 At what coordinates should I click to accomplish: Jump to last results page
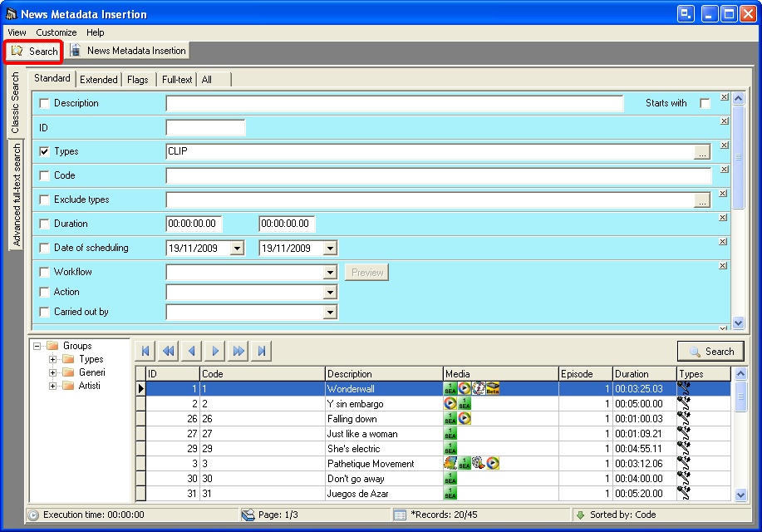click(x=262, y=352)
